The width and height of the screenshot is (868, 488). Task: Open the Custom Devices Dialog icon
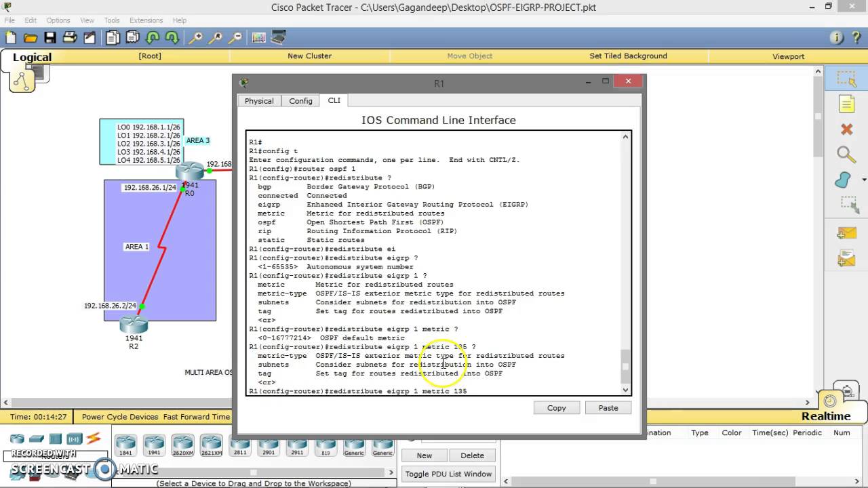278,38
